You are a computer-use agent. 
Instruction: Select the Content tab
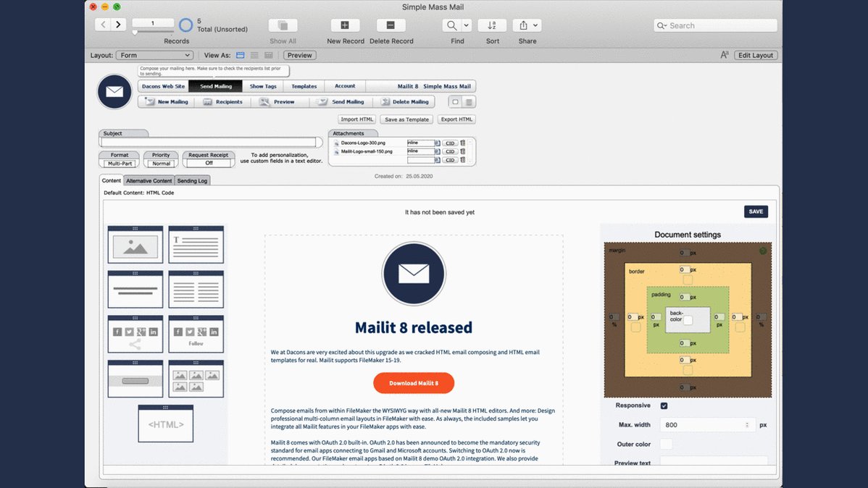(x=112, y=180)
